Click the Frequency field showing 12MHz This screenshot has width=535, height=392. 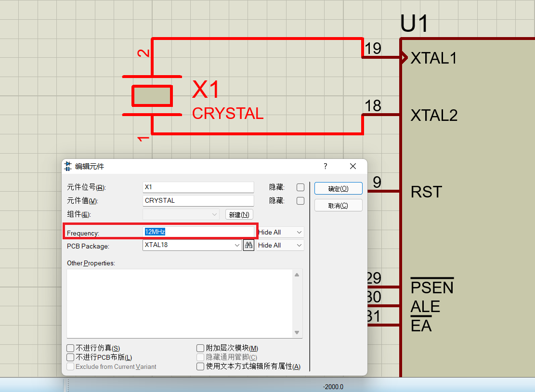click(x=198, y=232)
